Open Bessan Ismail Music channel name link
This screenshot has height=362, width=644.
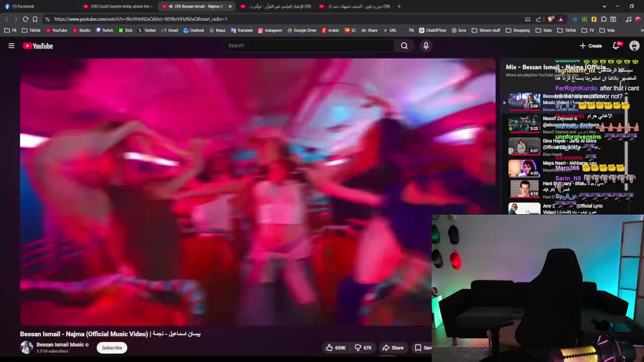tap(60, 345)
